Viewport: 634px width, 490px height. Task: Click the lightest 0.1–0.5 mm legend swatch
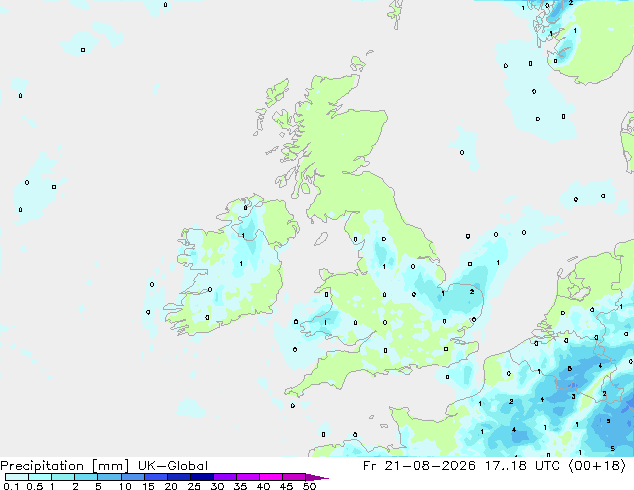(17, 477)
